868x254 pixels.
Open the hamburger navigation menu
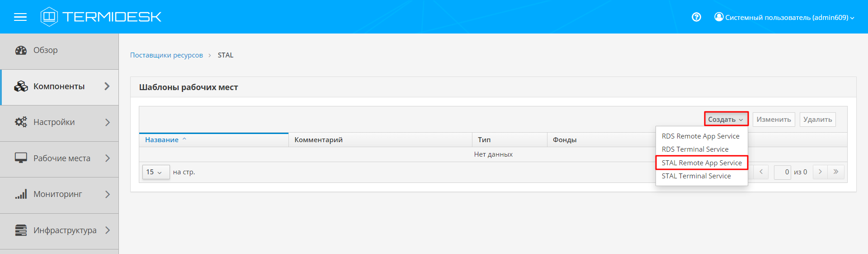20,17
